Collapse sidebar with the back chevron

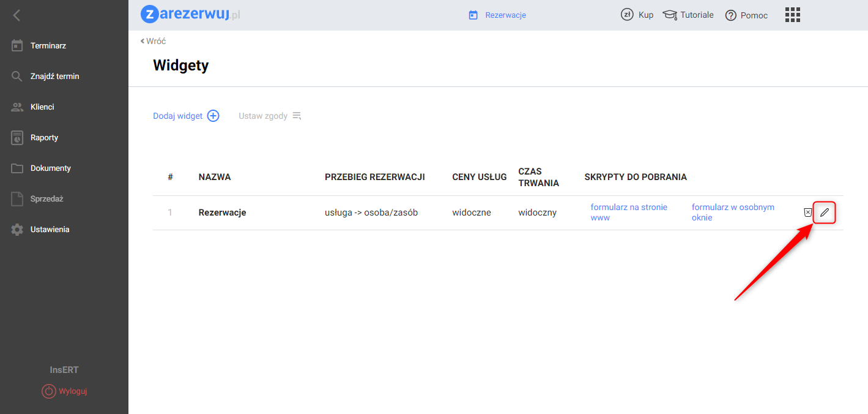(x=17, y=15)
